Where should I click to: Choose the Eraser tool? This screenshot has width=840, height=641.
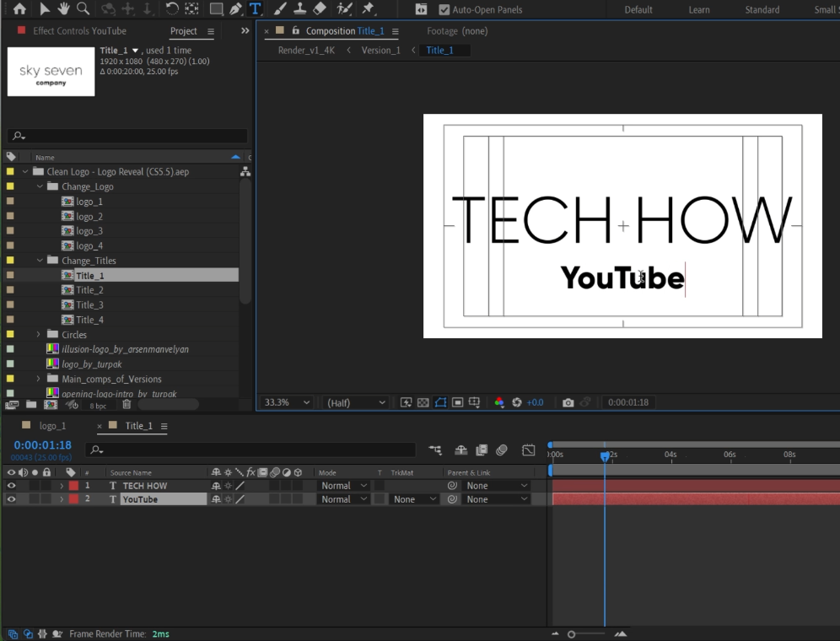[319, 9]
